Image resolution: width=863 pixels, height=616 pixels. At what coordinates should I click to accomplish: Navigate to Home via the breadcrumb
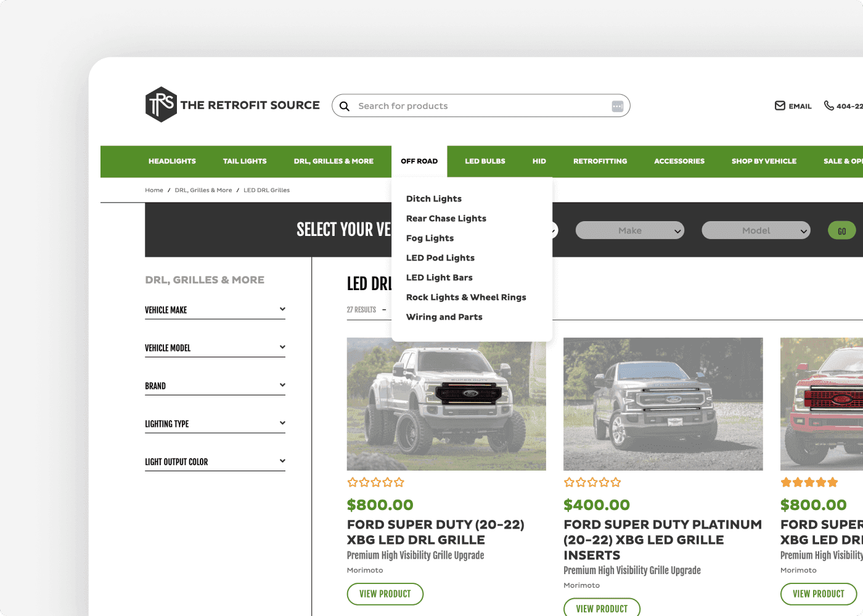pos(154,190)
